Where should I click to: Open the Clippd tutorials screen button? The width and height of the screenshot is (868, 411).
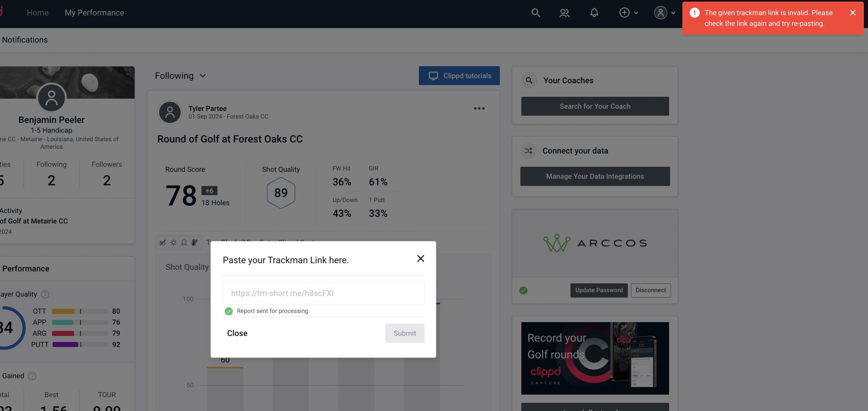(459, 75)
